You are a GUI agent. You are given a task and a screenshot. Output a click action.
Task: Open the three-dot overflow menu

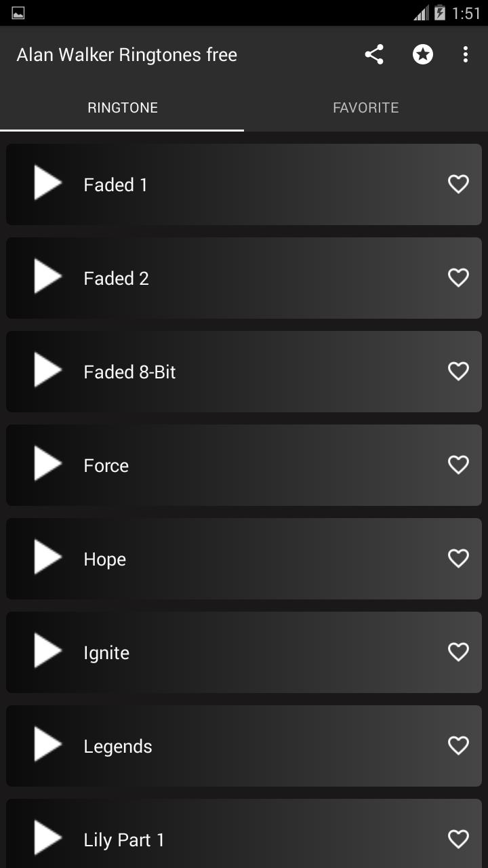click(x=466, y=55)
